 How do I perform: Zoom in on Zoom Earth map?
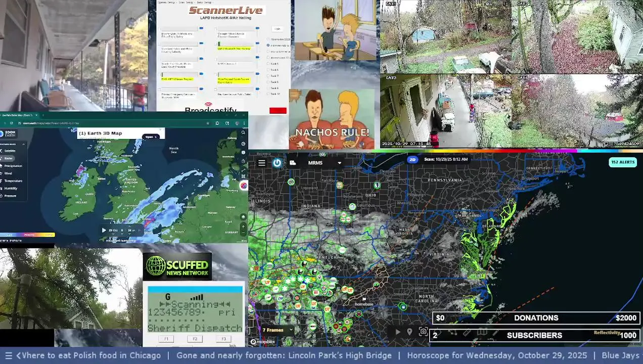pyautogui.click(x=243, y=226)
